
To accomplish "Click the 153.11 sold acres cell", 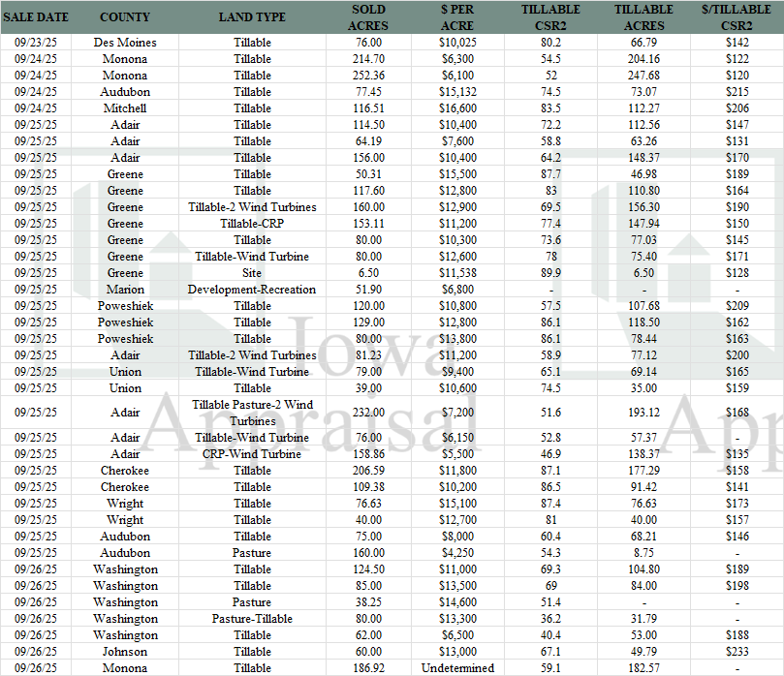I will [368, 224].
